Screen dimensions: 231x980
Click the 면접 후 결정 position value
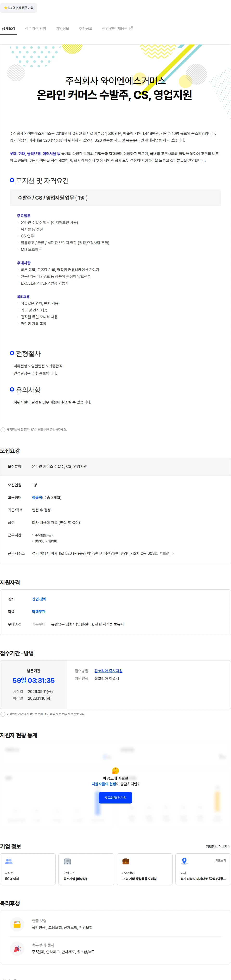pyautogui.click(x=41, y=510)
